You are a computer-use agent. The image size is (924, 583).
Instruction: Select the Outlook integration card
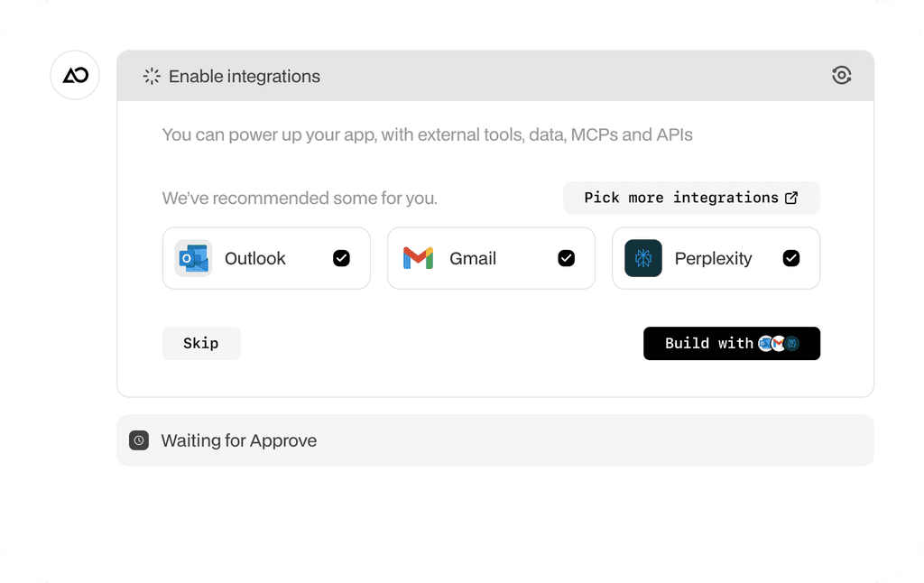[x=266, y=258]
